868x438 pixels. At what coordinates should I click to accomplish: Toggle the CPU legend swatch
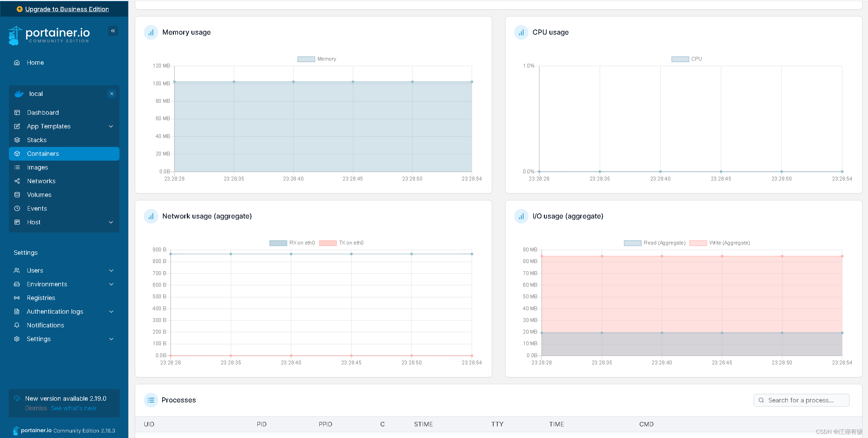coord(680,59)
